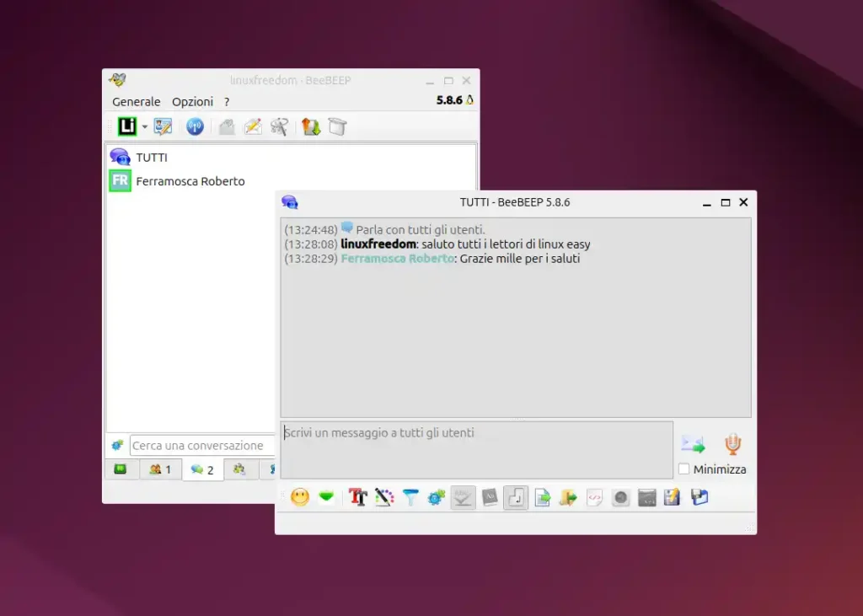Expand the user status dropdown arrow
Image resolution: width=863 pixels, height=616 pixels.
(145, 127)
